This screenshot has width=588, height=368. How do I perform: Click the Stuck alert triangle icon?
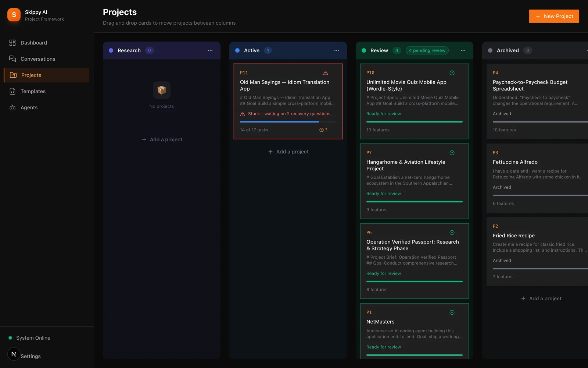(x=243, y=114)
